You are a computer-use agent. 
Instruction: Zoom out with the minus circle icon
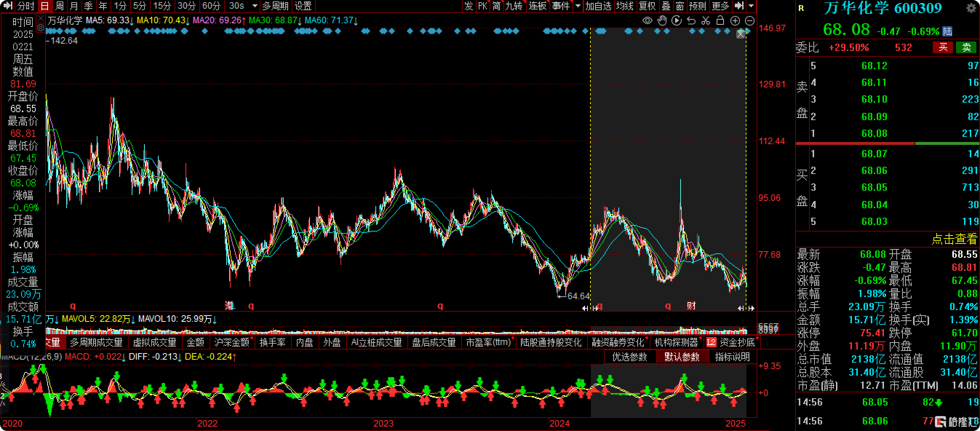click(x=749, y=20)
